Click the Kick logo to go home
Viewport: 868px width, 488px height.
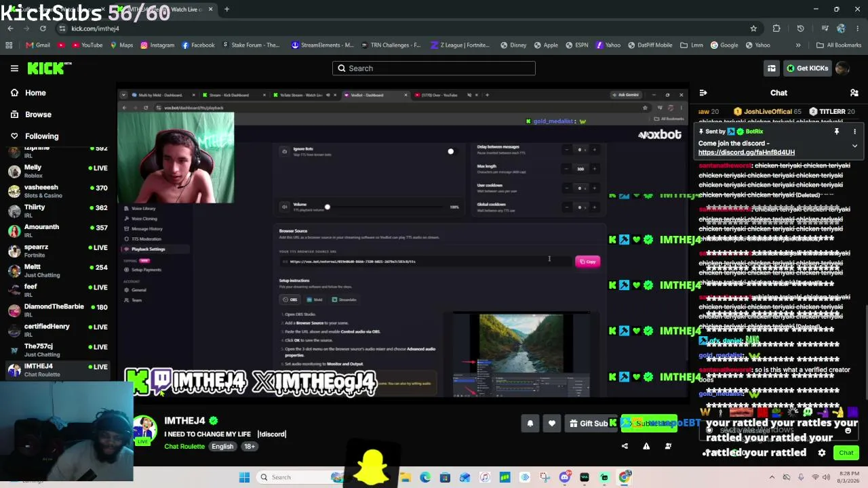[49, 68]
